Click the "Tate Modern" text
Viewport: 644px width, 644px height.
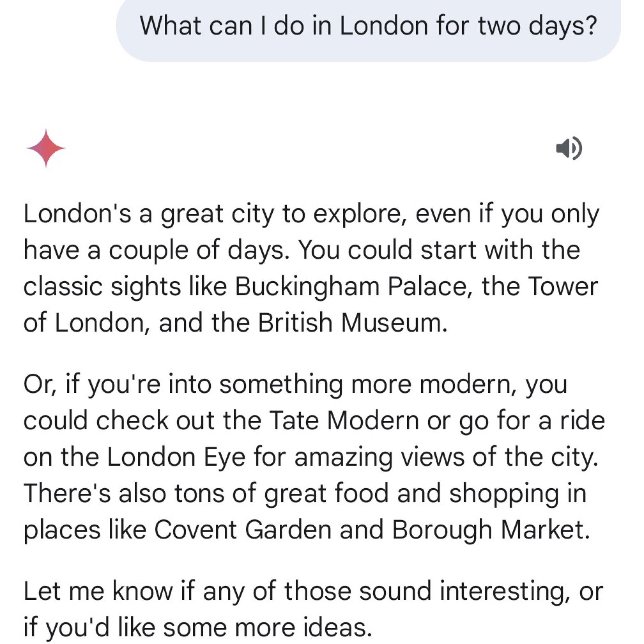pos(344,421)
